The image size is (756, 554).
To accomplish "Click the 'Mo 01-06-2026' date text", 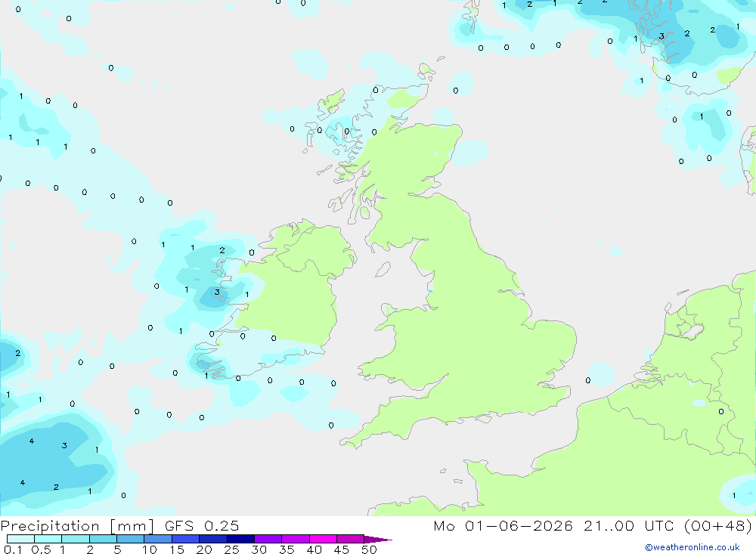I will (x=503, y=525).
